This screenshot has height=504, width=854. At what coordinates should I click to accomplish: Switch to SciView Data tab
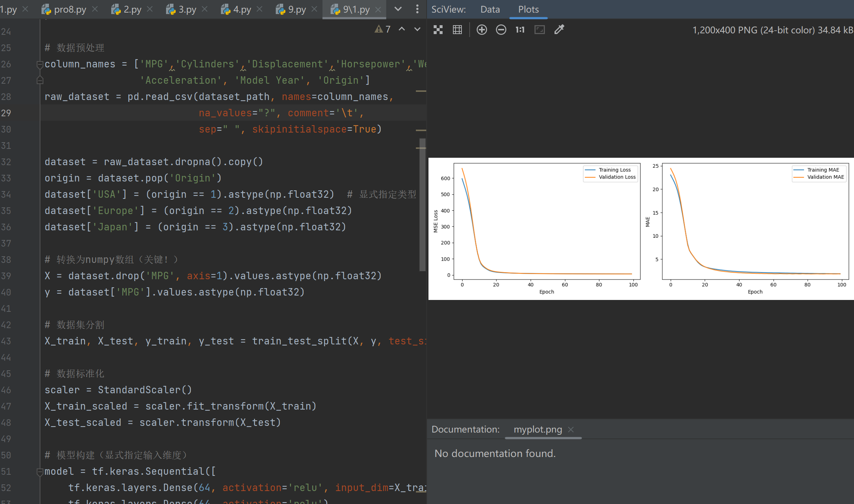490,9
